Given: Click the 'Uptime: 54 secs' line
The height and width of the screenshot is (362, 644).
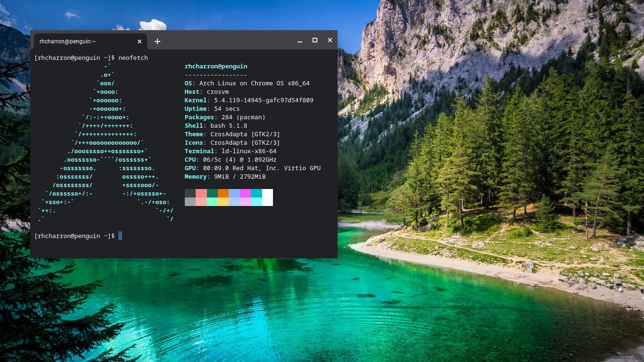Looking at the screenshot, I should (x=212, y=109).
